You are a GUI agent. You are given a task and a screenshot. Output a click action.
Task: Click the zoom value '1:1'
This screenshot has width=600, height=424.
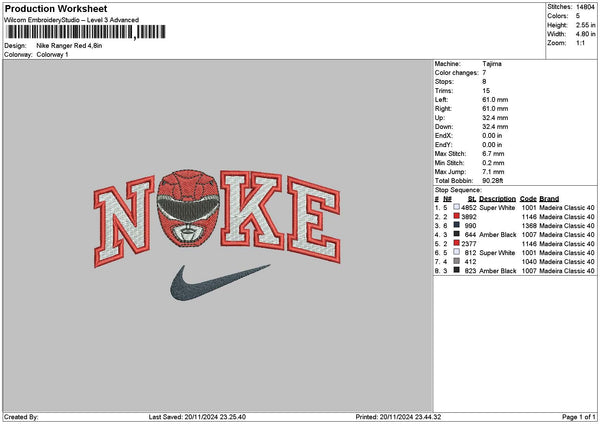coord(580,43)
